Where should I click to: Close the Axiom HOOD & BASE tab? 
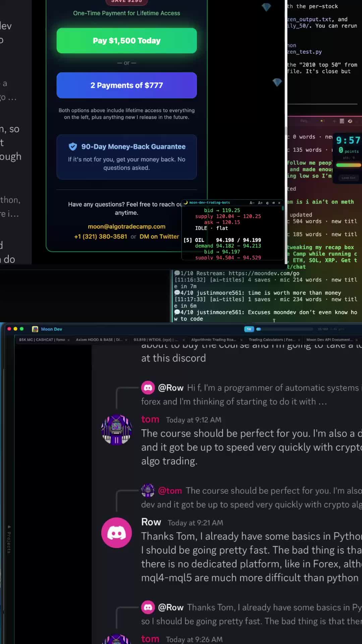pos(126,340)
